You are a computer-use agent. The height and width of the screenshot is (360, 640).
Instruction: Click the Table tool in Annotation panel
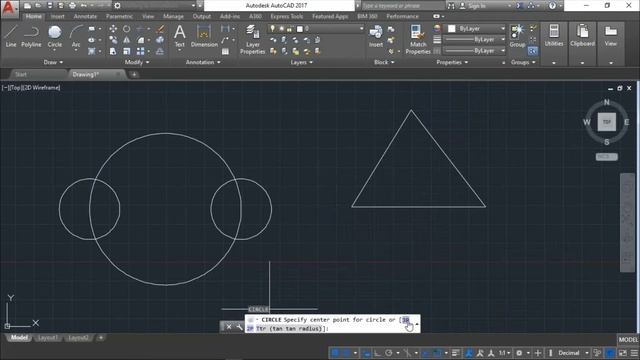point(225,51)
